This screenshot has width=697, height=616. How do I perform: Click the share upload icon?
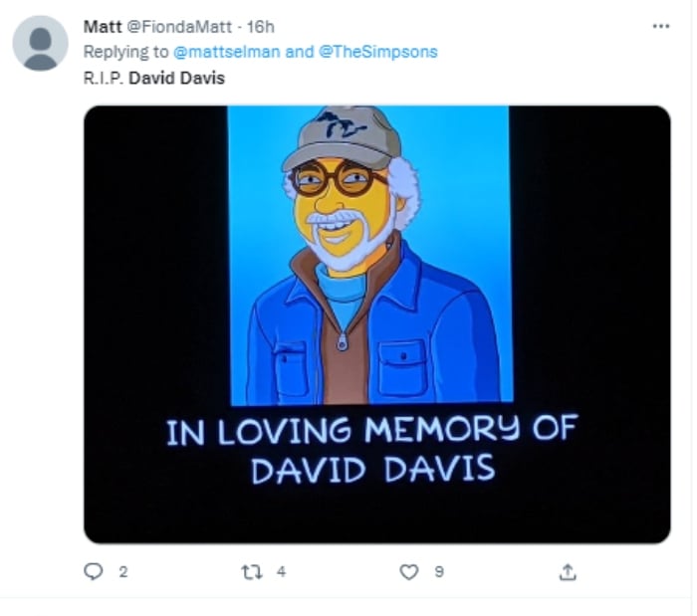568,571
